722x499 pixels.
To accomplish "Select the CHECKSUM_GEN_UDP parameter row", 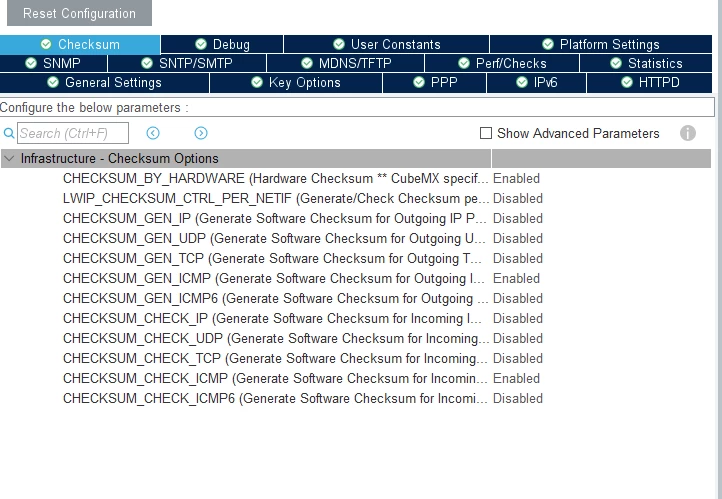I will click(274, 238).
